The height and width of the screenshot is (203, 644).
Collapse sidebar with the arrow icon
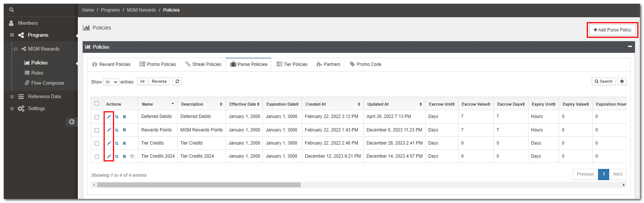coord(71,122)
